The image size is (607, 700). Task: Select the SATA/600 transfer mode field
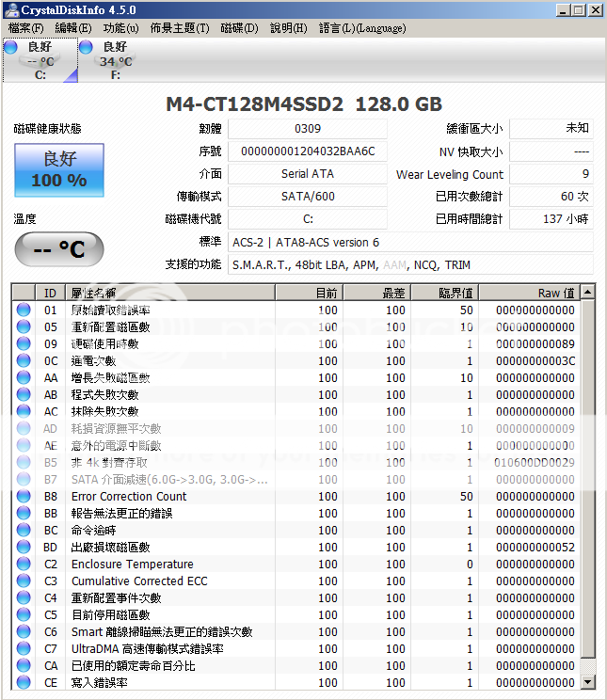[x=307, y=197]
